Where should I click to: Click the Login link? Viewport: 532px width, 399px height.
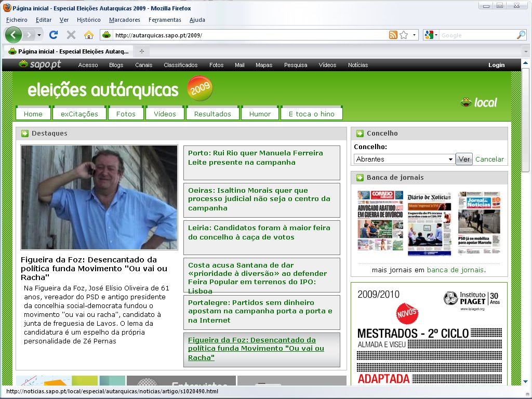pyautogui.click(x=496, y=65)
